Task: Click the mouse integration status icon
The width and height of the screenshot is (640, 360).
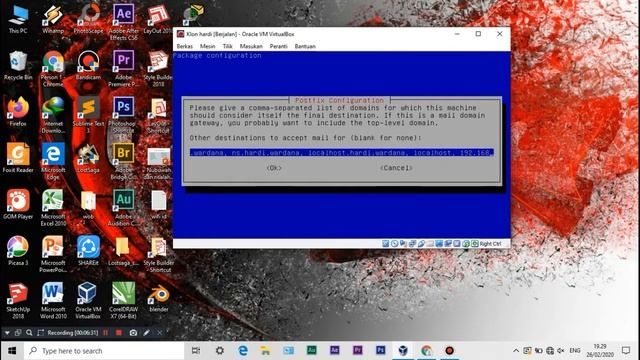Action: [x=466, y=244]
